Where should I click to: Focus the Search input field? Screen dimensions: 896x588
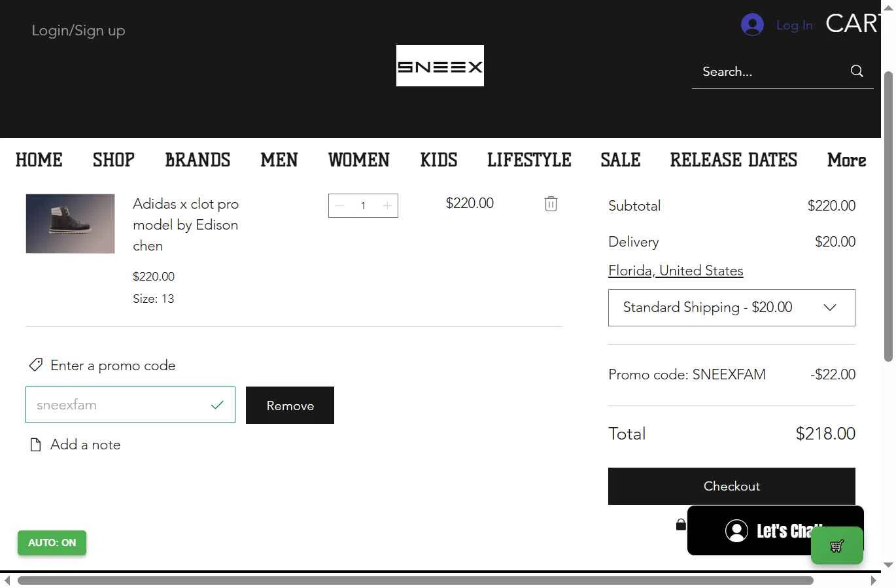click(772, 71)
